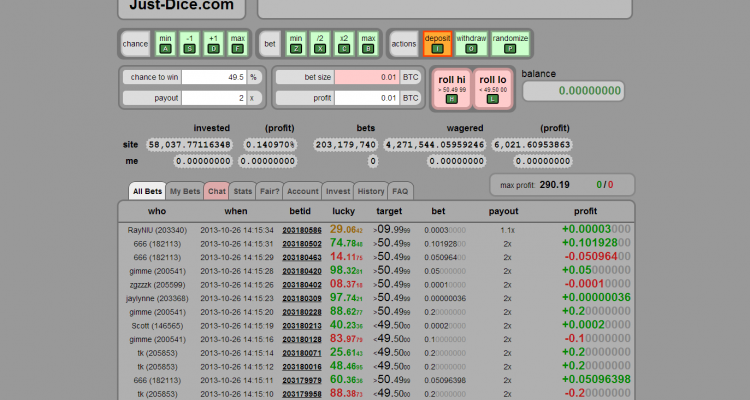This screenshot has height=400, width=750.
Task: Edit the bet size field
Action: (367, 77)
